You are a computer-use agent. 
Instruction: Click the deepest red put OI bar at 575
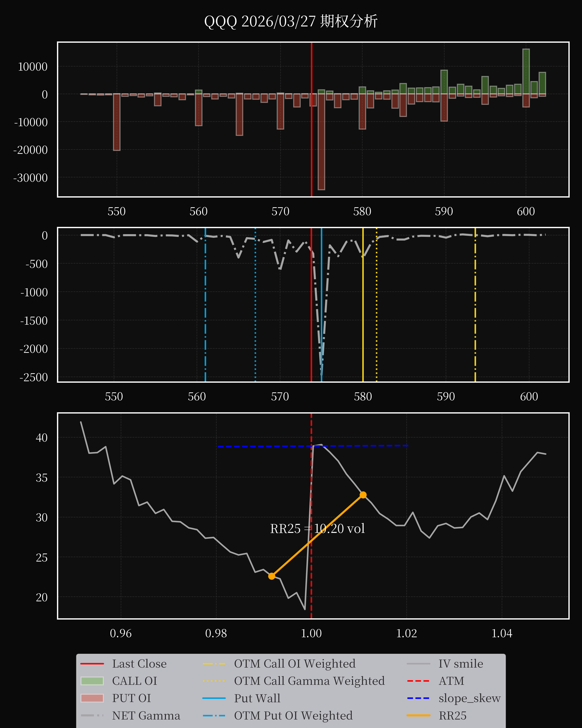[x=322, y=142]
